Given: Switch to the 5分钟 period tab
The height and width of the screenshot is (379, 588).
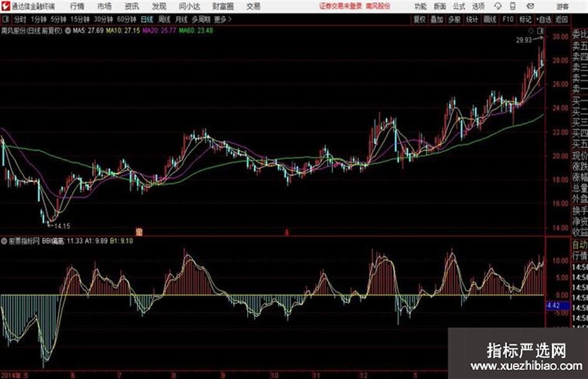Looking at the screenshot, I should 58,19.
